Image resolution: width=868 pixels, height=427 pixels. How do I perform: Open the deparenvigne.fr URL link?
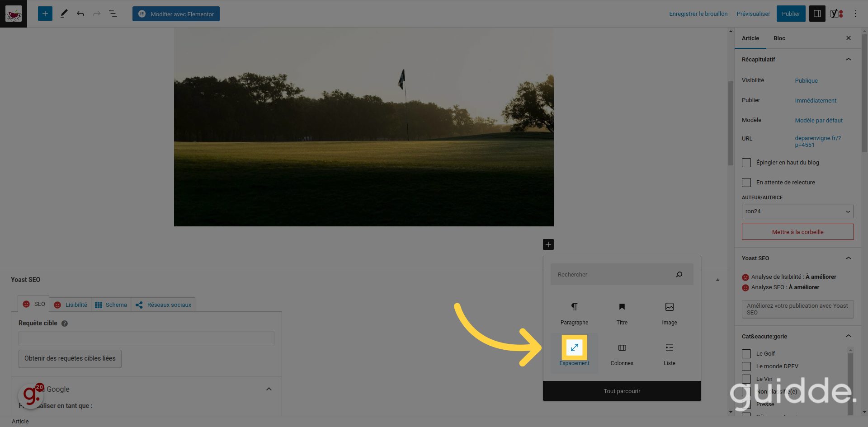(818, 141)
